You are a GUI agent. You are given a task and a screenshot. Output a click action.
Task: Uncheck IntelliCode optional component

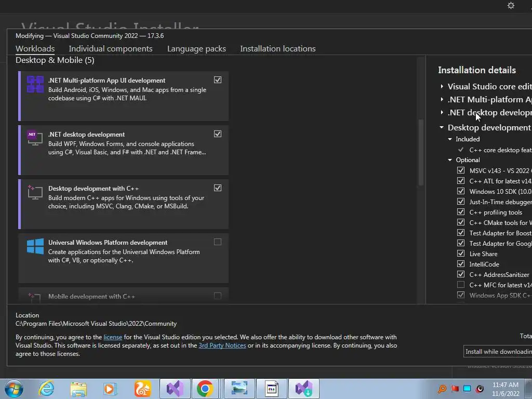tap(461, 264)
